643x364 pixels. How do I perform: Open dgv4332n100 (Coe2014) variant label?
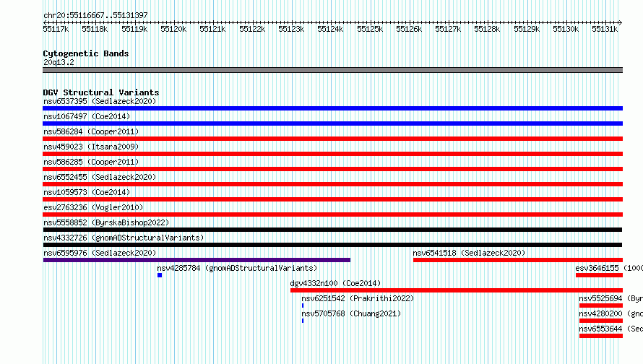[335, 283]
